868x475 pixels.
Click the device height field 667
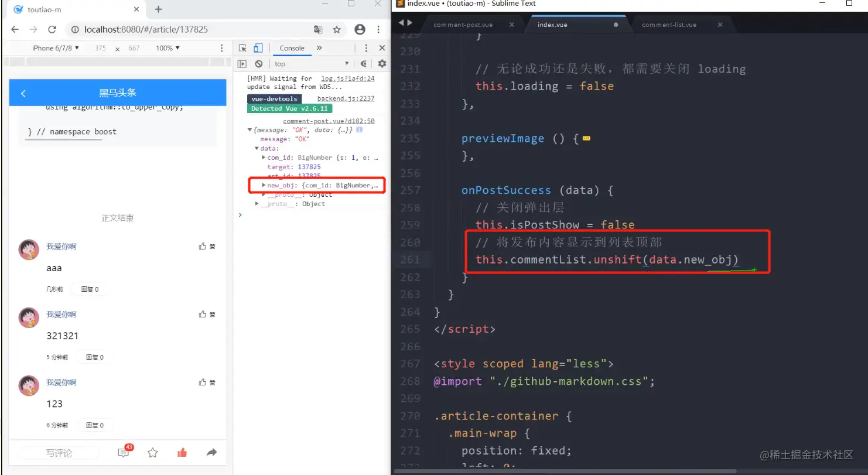[x=134, y=48]
